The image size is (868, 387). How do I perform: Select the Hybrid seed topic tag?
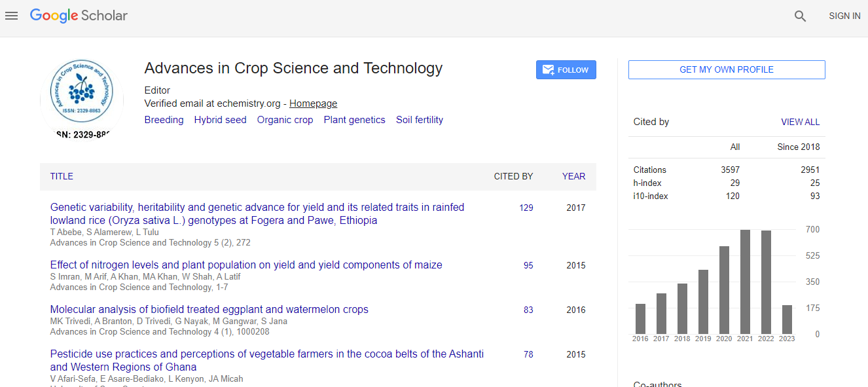click(220, 120)
